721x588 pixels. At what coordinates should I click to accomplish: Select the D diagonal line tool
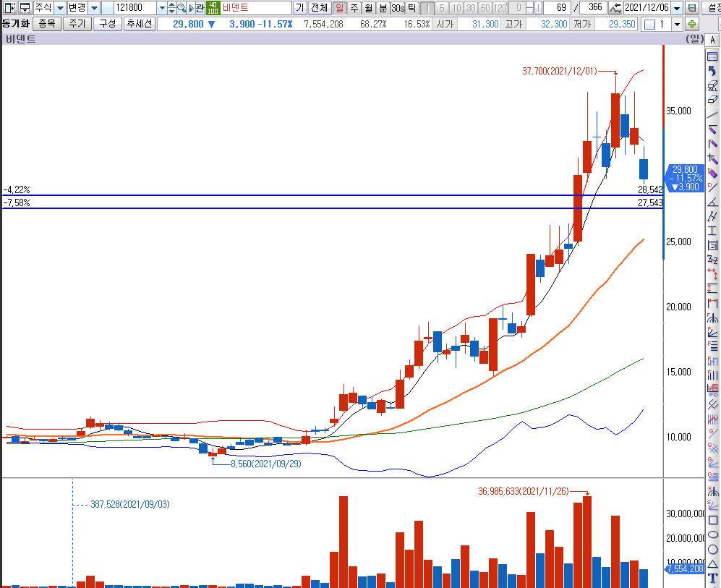(x=712, y=187)
